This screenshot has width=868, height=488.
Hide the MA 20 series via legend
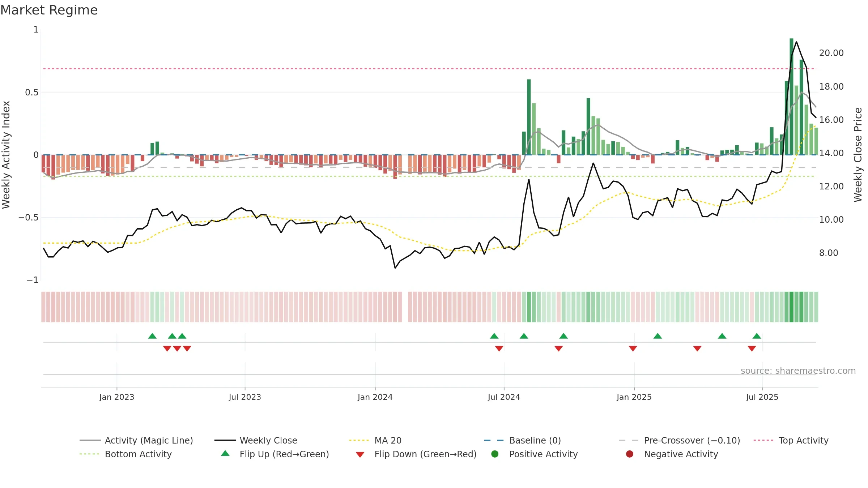[375, 440]
